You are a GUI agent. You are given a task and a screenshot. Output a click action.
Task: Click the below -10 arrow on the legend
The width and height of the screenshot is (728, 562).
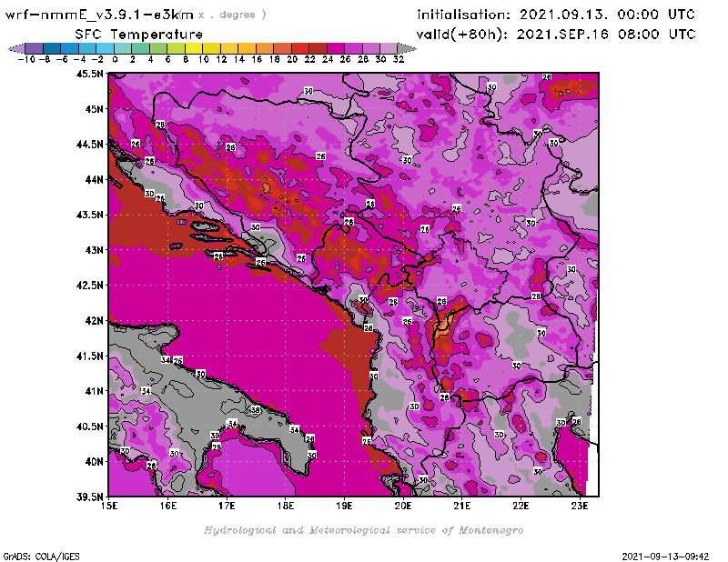coord(16,48)
